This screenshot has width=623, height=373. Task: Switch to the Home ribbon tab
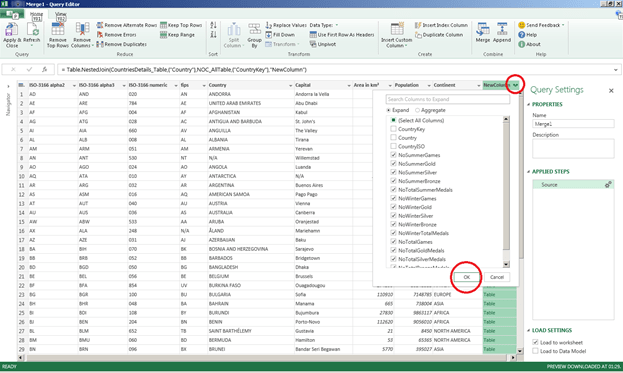pos(36,14)
